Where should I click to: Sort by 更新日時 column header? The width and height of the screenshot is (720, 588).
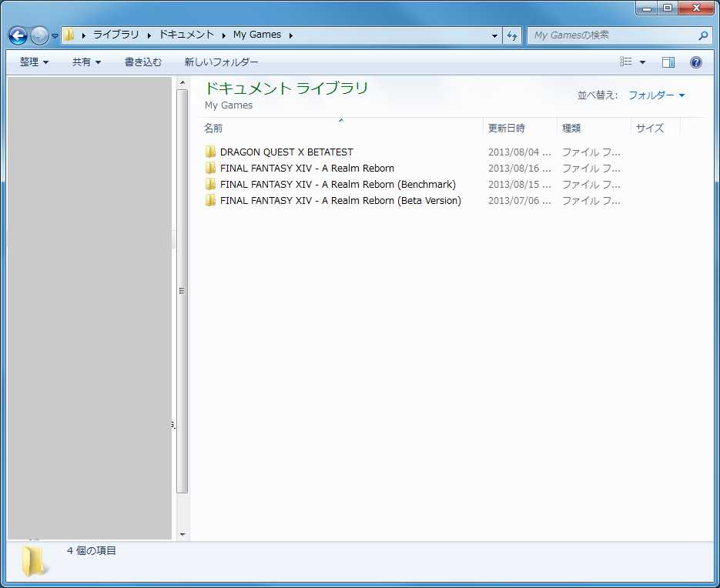tap(521, 128)
